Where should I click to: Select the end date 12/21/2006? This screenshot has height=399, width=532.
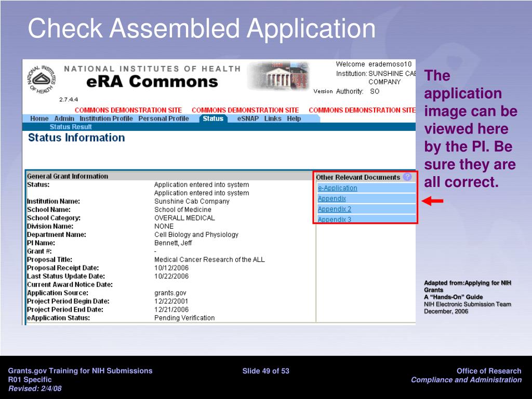click(x=171, y=310)
